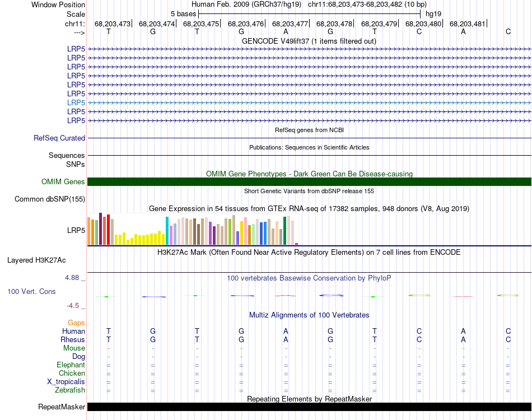Open 'Repeating Elements by RepeatMasker' title
This screenshot has height=420, width=532.
click(309, 399)
